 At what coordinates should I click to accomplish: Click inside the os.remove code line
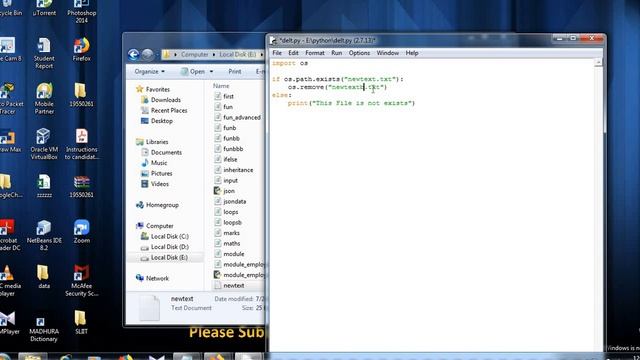[x=337, y=87]
